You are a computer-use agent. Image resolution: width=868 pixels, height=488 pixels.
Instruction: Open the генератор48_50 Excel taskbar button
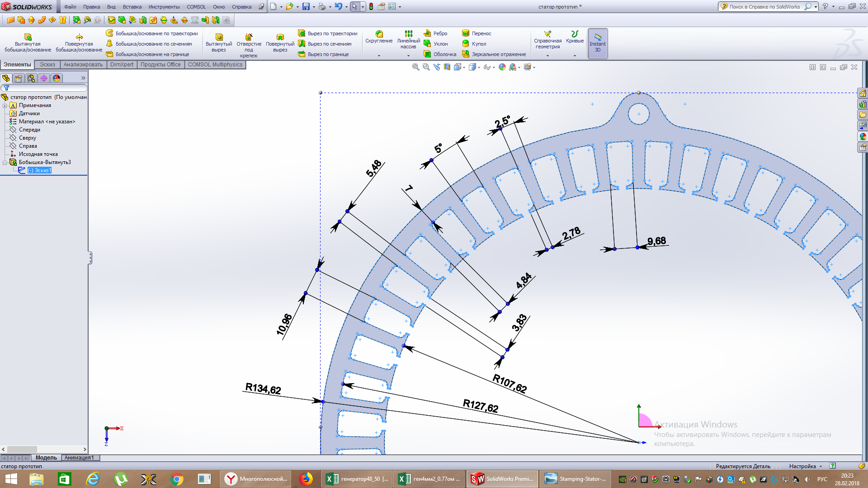click(x=357, y=479)
